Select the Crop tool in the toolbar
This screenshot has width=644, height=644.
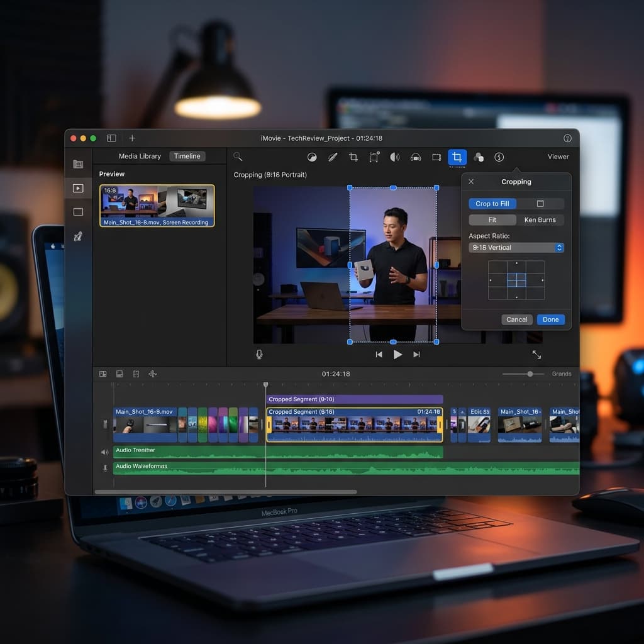(457, 157)
